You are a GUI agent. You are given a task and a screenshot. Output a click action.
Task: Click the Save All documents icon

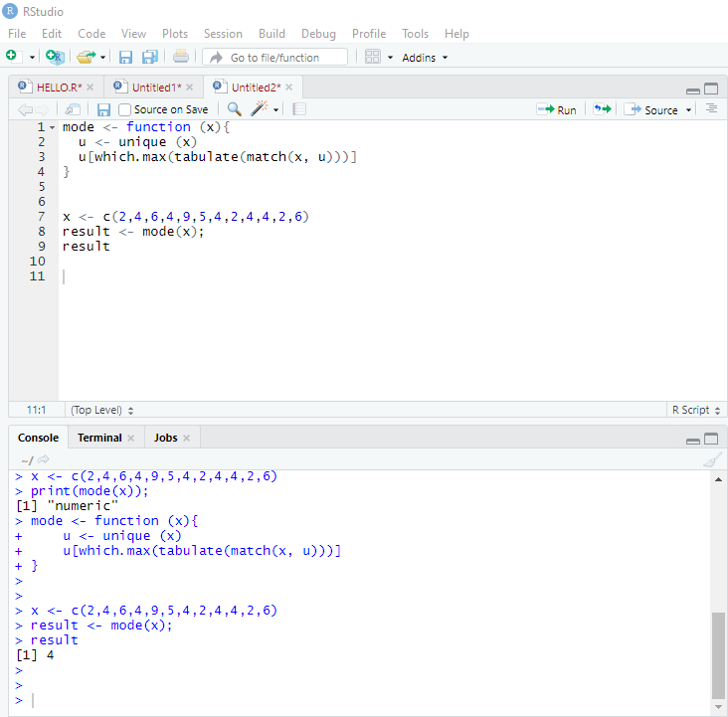150,57
